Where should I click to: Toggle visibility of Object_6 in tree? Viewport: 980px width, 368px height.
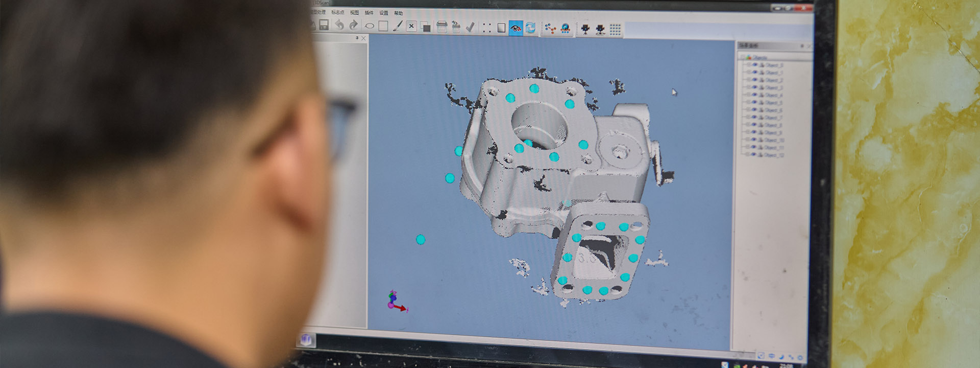pos(754,110)
